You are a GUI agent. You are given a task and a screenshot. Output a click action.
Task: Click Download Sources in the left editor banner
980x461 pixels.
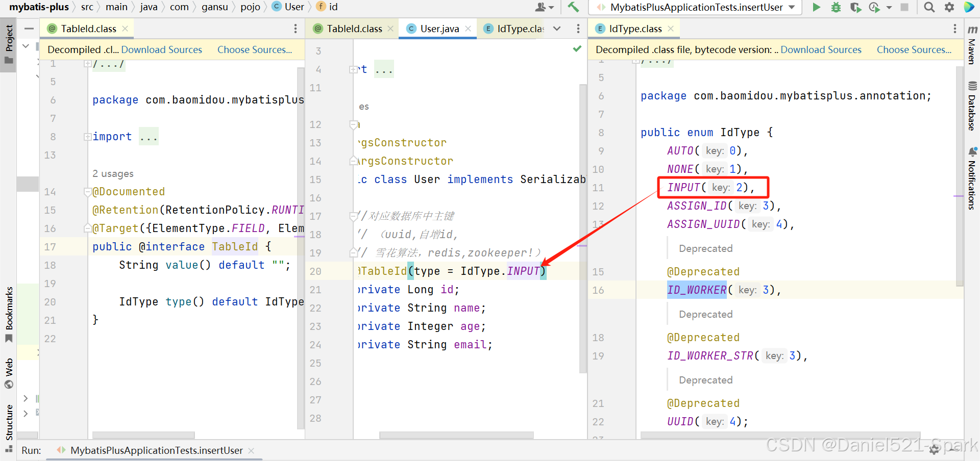pyautogui.click(x=162, y=49)
